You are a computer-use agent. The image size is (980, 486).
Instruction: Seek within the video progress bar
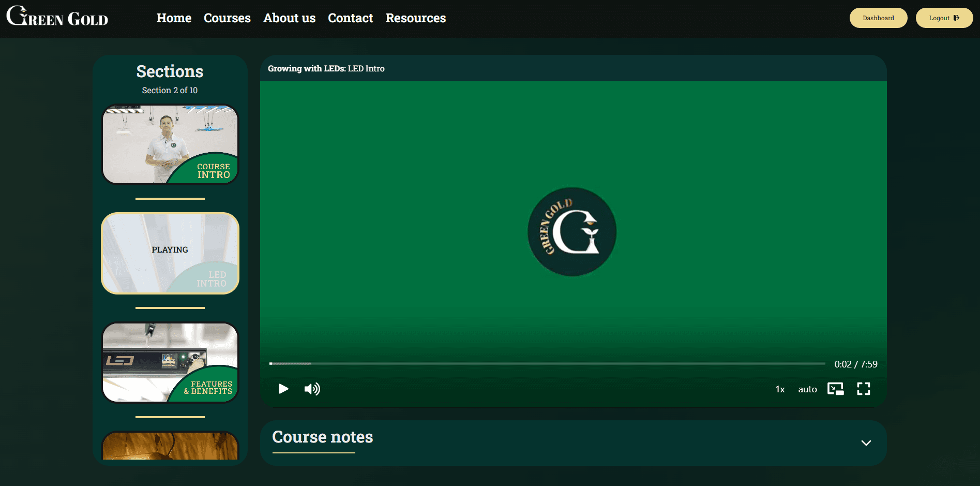547,364
